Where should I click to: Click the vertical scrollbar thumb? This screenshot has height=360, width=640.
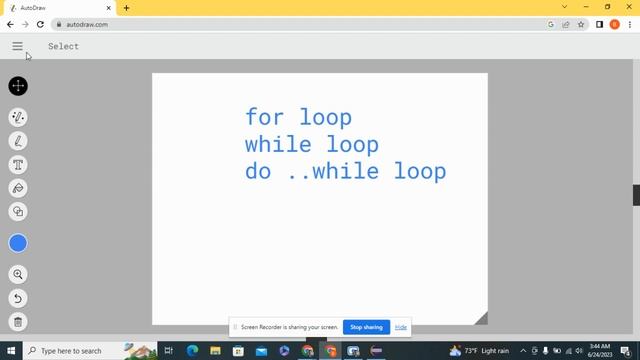(636, 195)
